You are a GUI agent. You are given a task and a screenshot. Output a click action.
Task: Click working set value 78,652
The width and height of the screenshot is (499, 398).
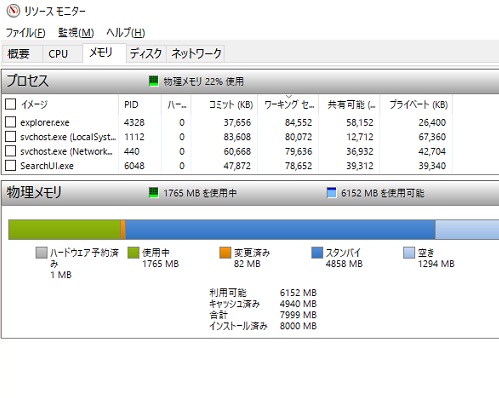coord(298,166)
